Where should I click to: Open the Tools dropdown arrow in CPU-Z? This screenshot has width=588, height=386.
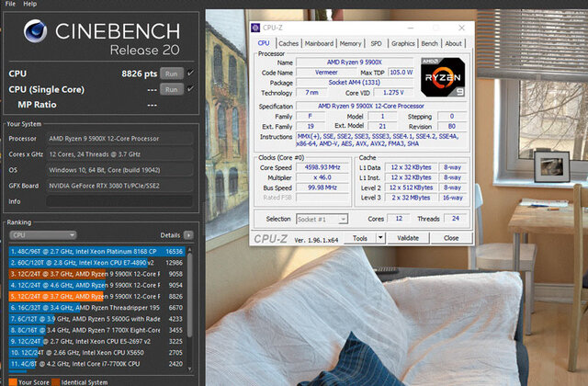tap(382, 238)
